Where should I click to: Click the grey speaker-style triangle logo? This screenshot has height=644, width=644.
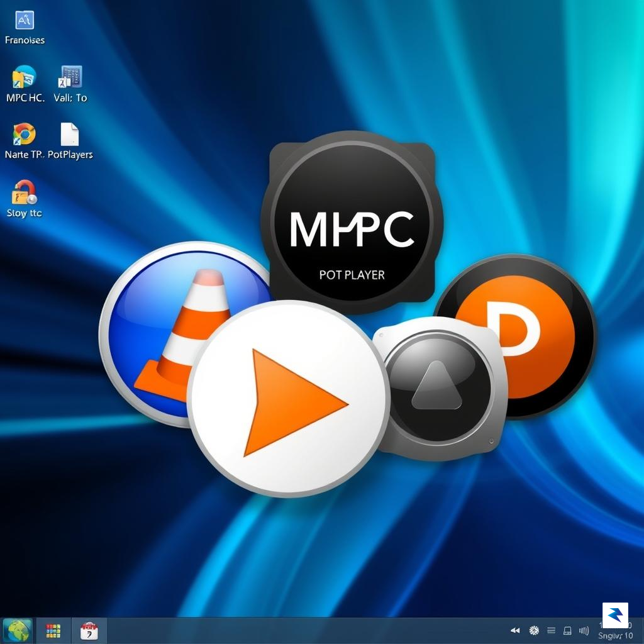coord(441,388)
